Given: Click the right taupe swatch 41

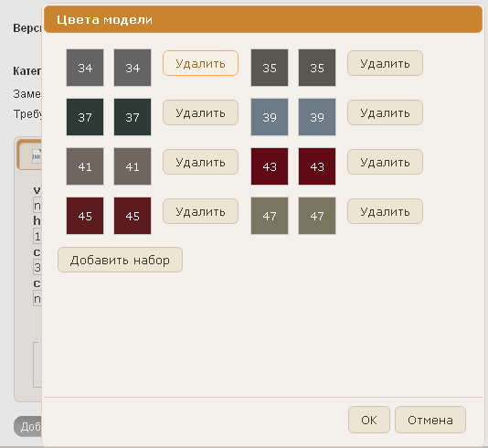Looking at the screenshot, I should coord(133,166).
